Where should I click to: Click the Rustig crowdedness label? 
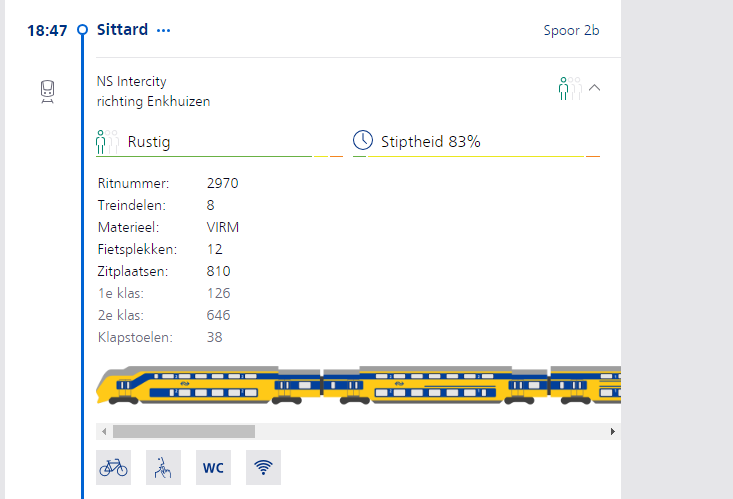pos(149,142)
